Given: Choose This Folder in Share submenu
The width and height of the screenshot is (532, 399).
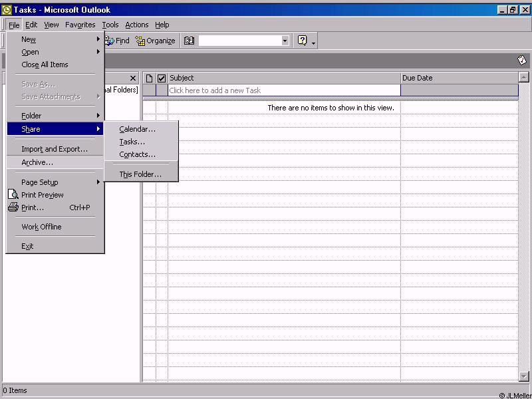Looking at the screenshot, I should pos(140,174).
